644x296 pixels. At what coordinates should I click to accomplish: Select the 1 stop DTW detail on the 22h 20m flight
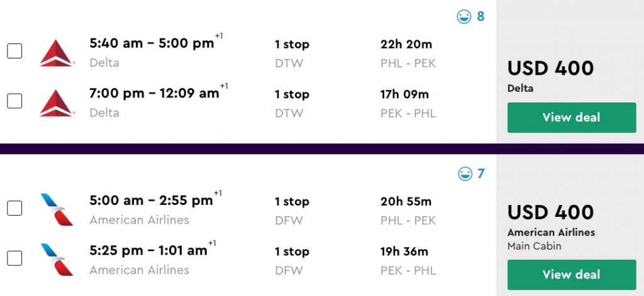click(x=292, y=45)
